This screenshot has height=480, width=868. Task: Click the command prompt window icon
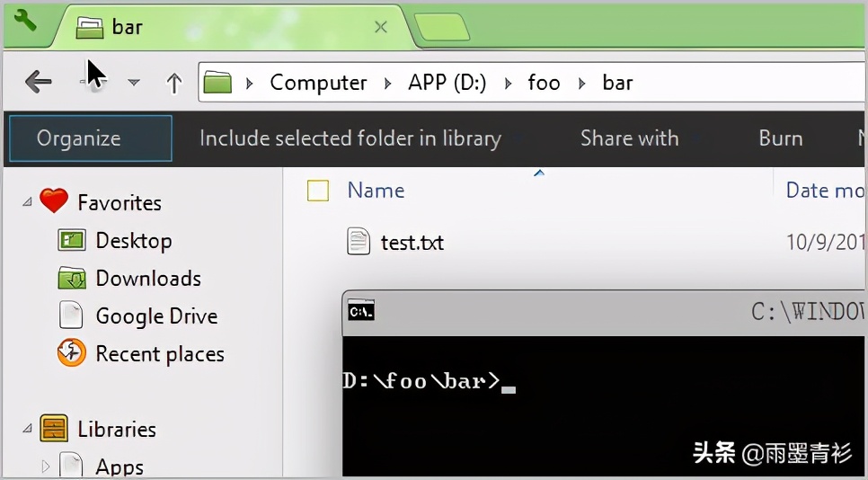(361, 312)
